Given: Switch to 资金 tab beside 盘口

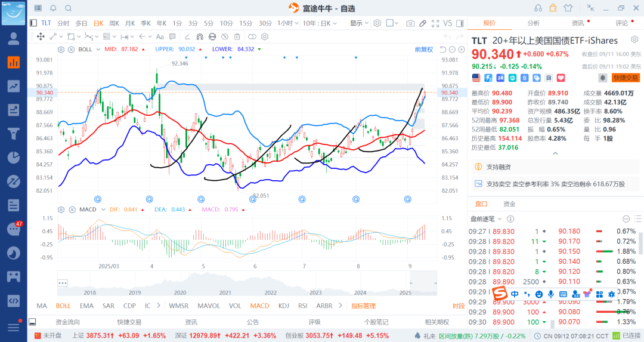Looking at the screenshot, I should 509,204.
